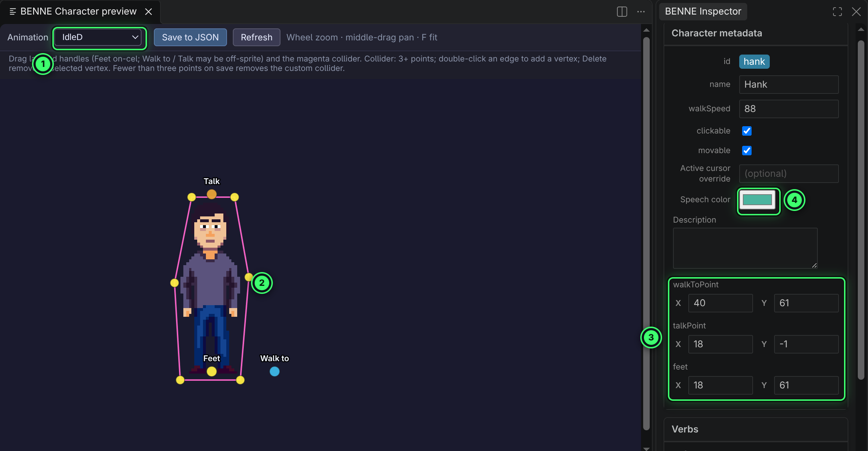Open the Speech color swatch picker
868x451 pixels.
click(x=757, y=200)
